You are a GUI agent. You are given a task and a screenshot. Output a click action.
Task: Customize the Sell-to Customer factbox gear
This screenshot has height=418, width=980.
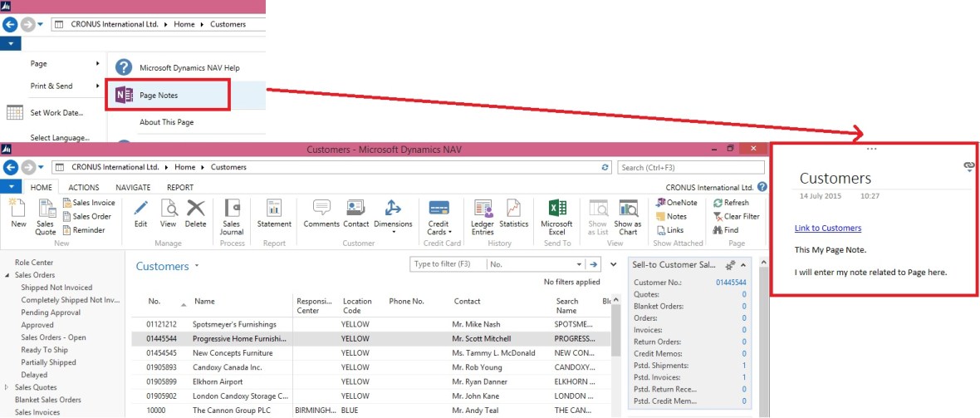pos(730,265)
